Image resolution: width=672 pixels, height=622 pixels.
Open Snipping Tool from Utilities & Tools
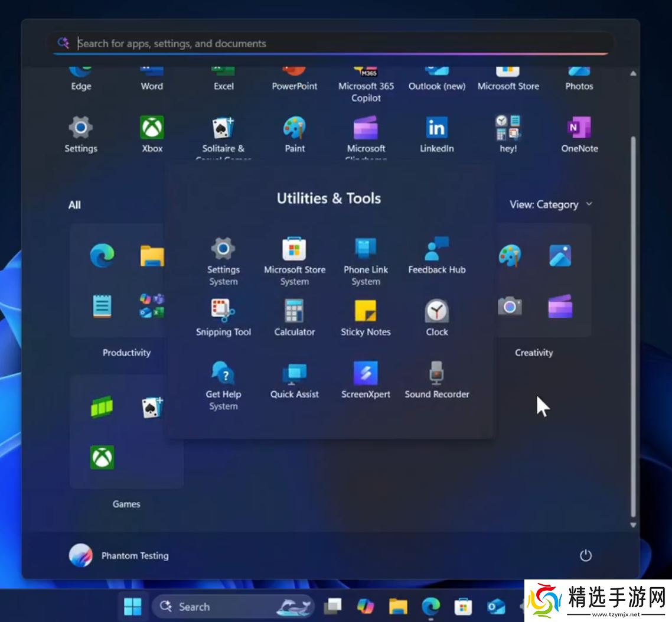click(223, 317)
